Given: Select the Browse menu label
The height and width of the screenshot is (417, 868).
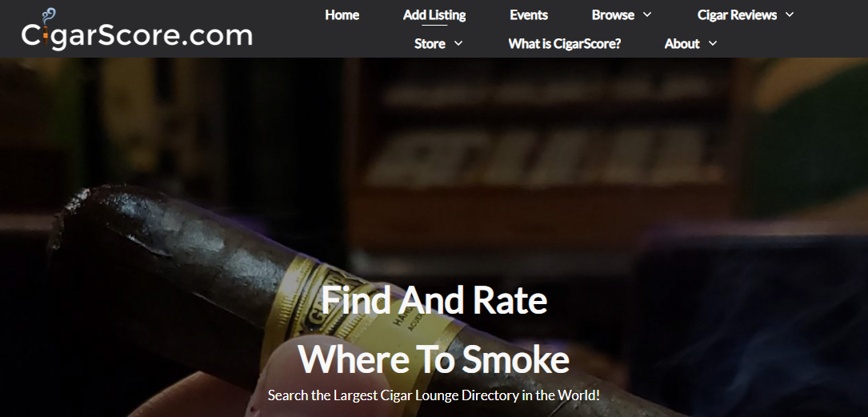Looking at the screenshot, I should coord(613,15).
